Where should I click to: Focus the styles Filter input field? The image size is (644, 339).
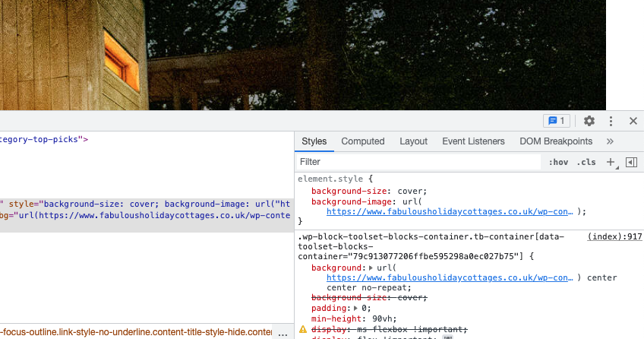pyautogui.click(x=418, y=162)
